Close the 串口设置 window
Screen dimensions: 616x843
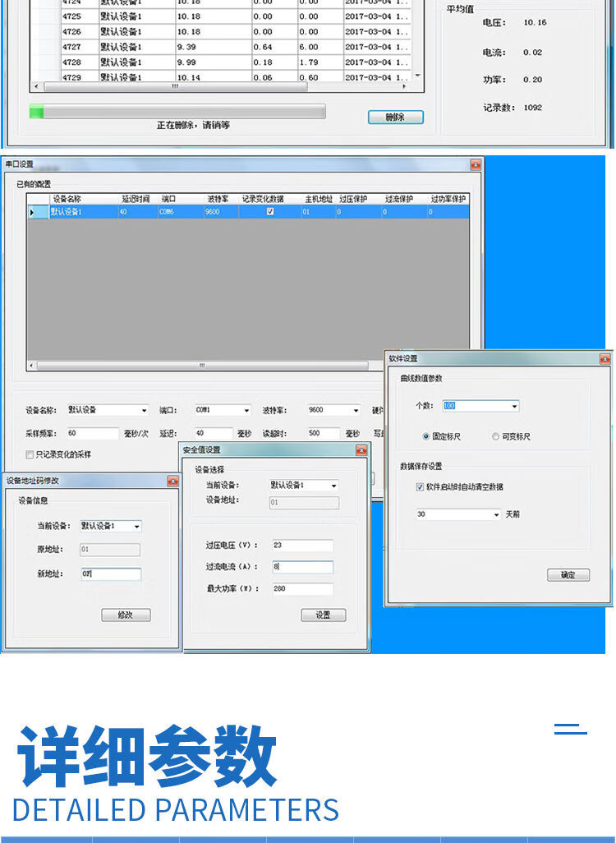point(475,165)
